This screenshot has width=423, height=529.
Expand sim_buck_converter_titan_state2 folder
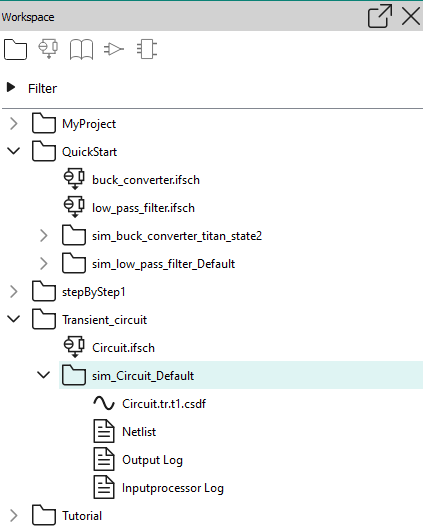(44, 235)
